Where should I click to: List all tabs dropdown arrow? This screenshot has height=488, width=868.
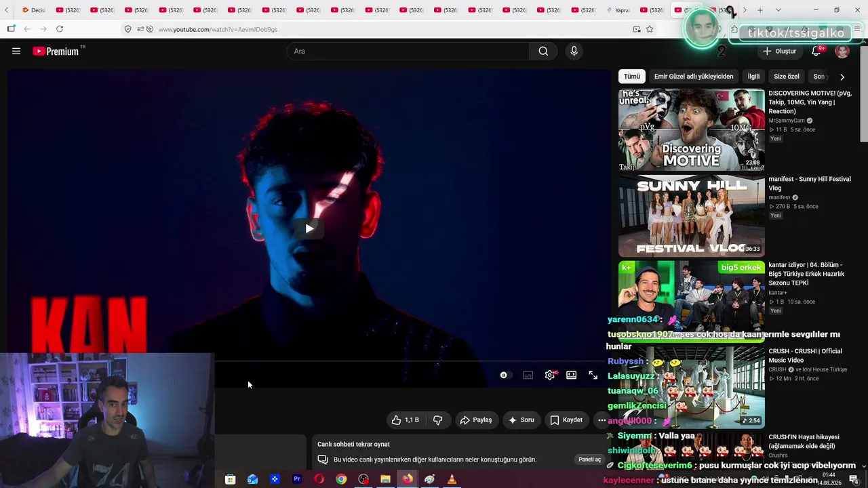(778, 10)
